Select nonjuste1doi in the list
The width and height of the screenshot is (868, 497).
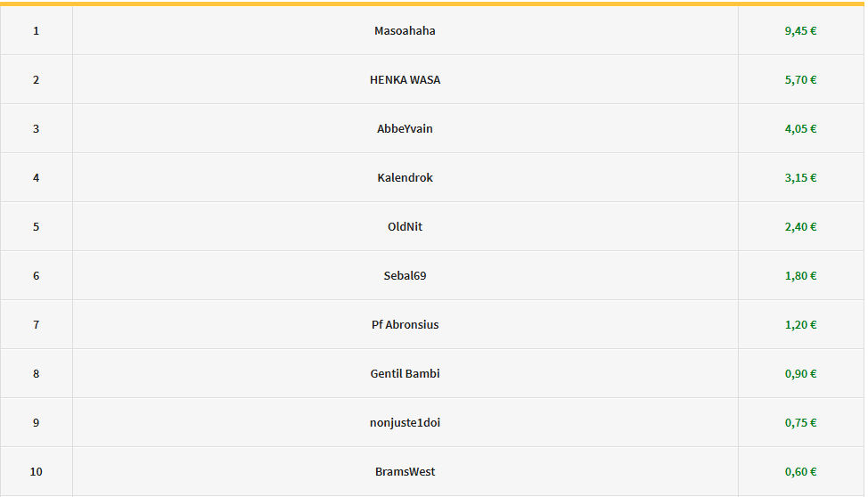point(405,423)
